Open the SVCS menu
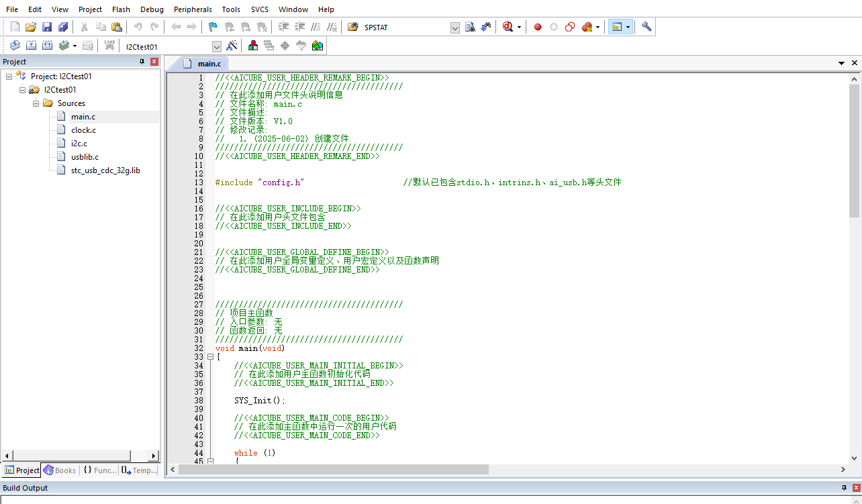The height and width of the screenshot is (504, 862). 260,9
